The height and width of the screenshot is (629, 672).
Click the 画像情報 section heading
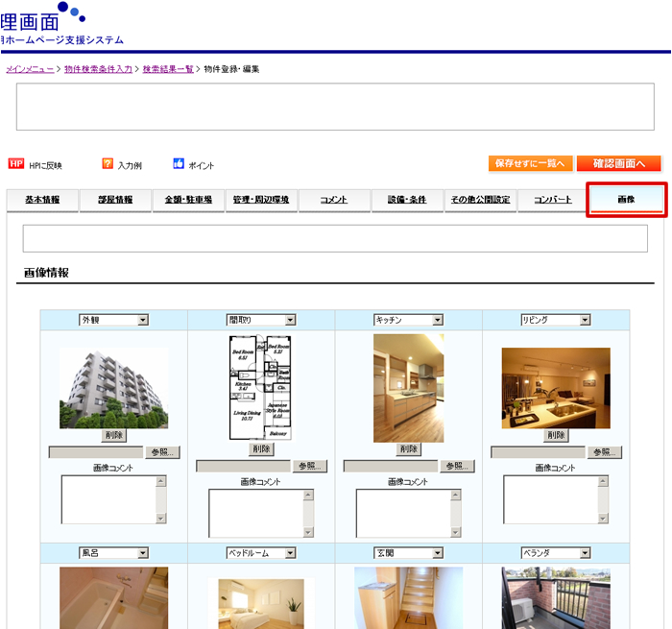[46, 273]
